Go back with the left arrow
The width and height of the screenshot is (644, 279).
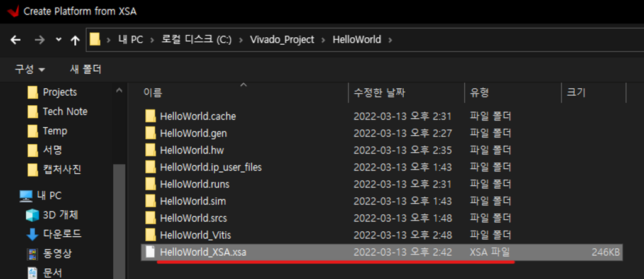click(x=15, y=40)
